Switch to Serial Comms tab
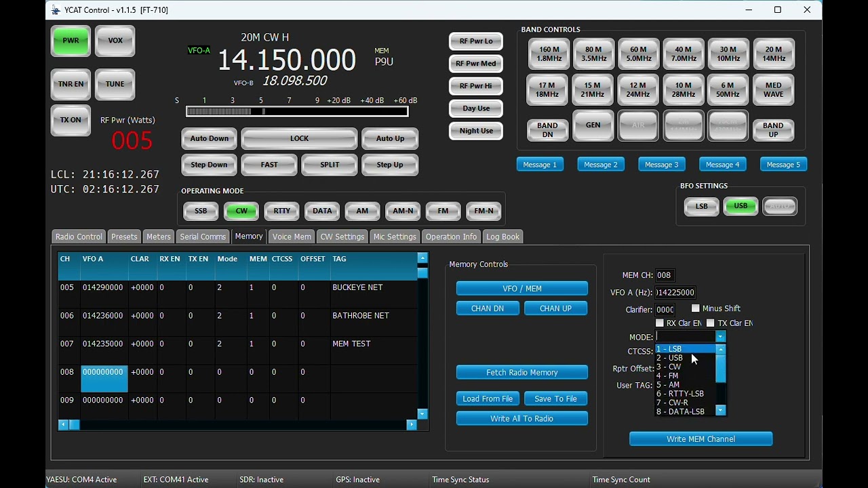The image size is (868, 488). coord(203,237)
